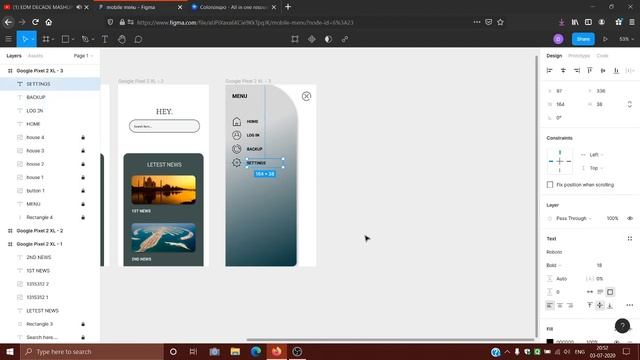Click the Align vertical centers icon
The height and width of the screenshot is (360, 640).
(x=603, y=71)
